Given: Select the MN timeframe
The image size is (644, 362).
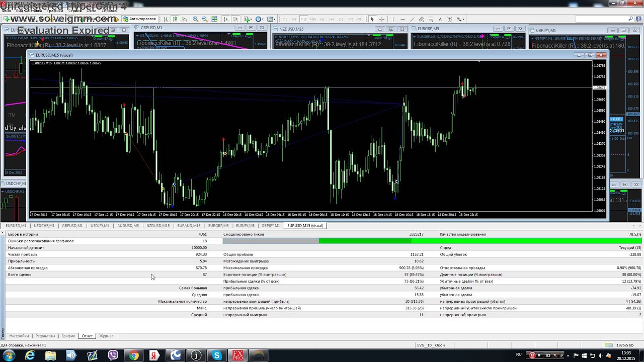Looking at the screenshot, I should (x=359, y=19).
